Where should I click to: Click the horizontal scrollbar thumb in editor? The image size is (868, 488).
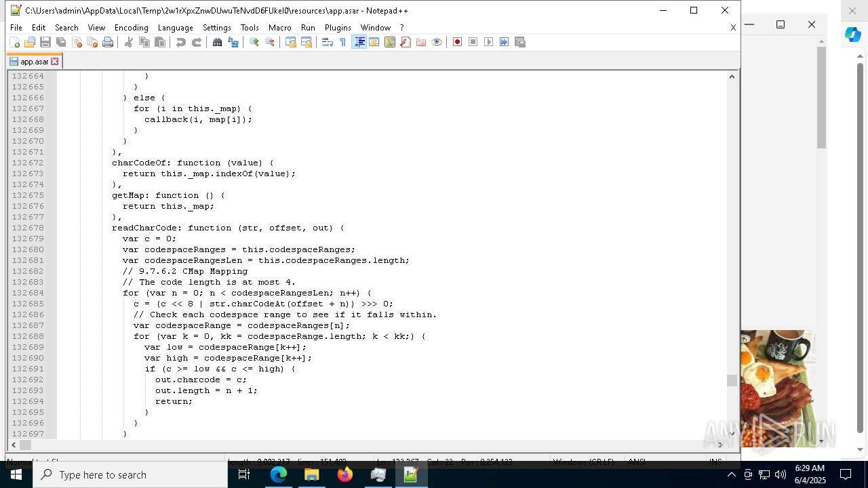25,445
